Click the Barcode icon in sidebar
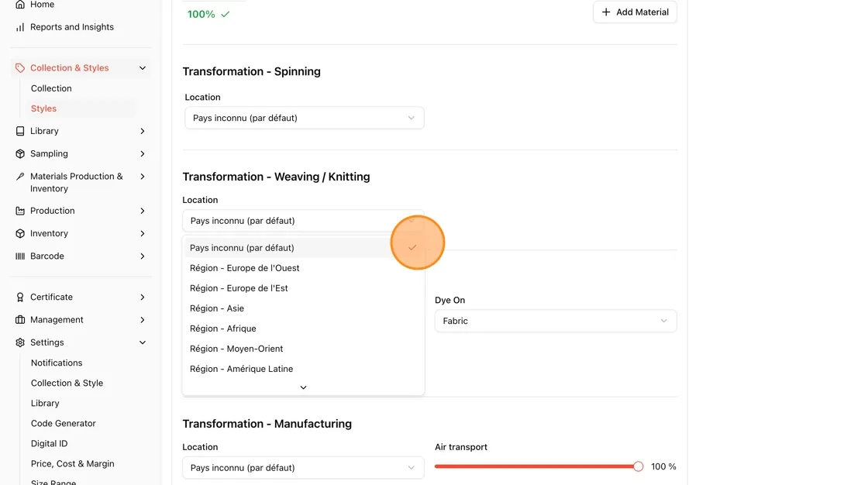 pos(20,256)
